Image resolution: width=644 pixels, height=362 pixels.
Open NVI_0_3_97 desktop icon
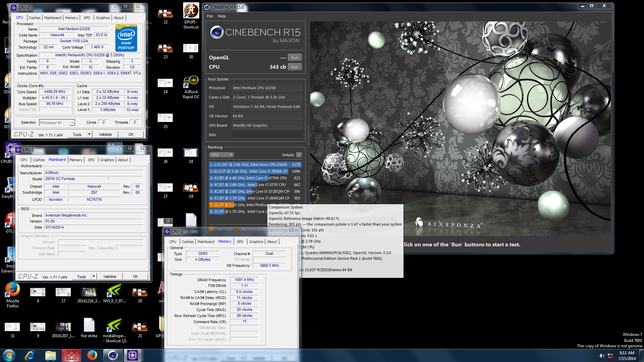pyautogui.click(x=114, y=293)
